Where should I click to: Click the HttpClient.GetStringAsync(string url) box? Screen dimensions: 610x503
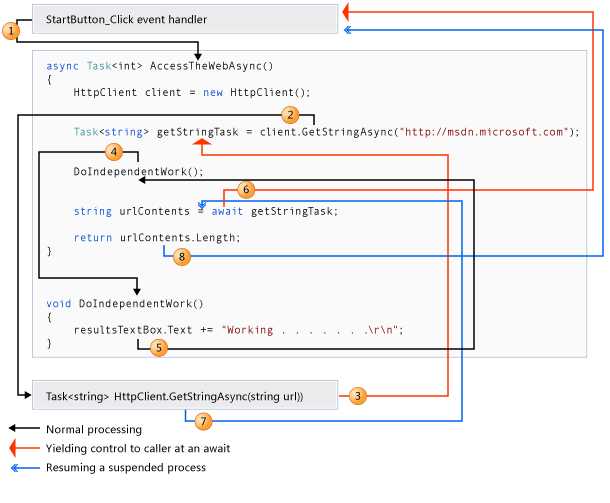(185, 395)
